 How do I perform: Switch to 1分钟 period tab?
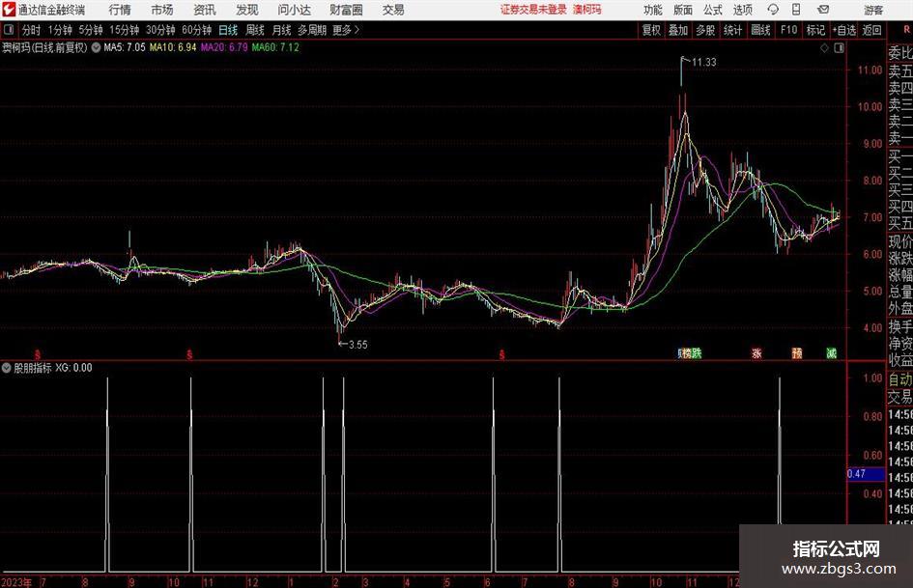(60, 30)
